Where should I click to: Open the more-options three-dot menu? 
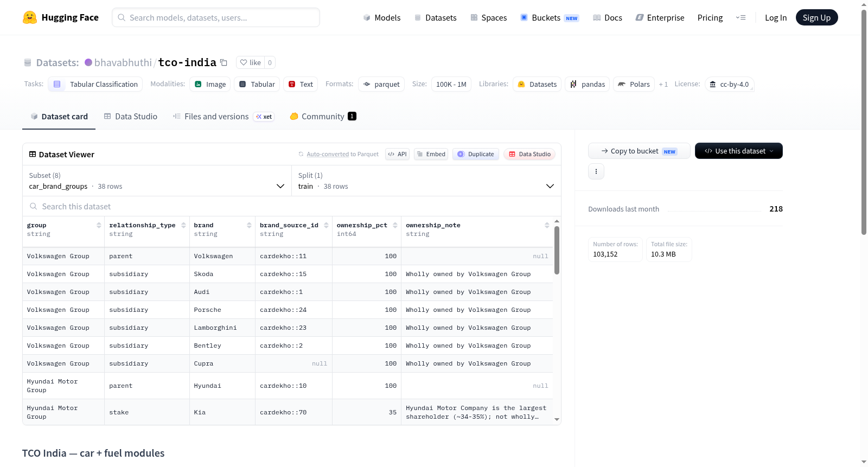pos(596,171)
